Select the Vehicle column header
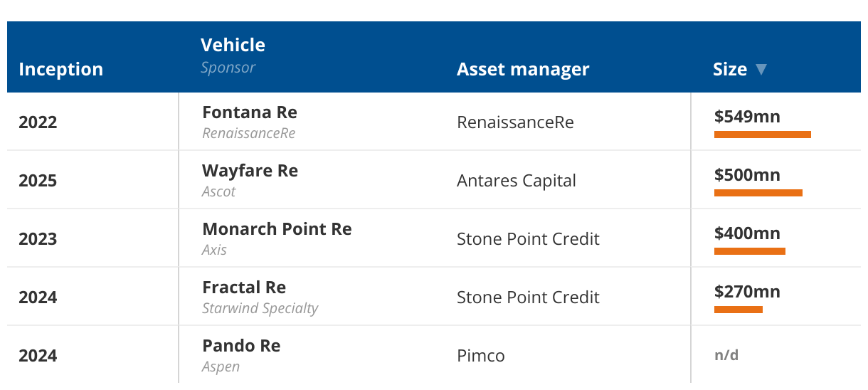The width and height of the screenshot is (868, 390). click(233, 45)
